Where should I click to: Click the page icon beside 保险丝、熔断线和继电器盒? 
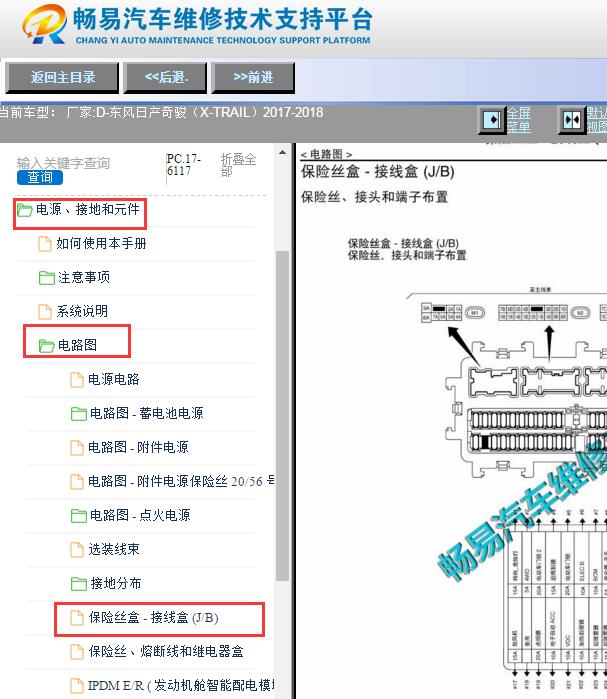click(x=77, y=651)
